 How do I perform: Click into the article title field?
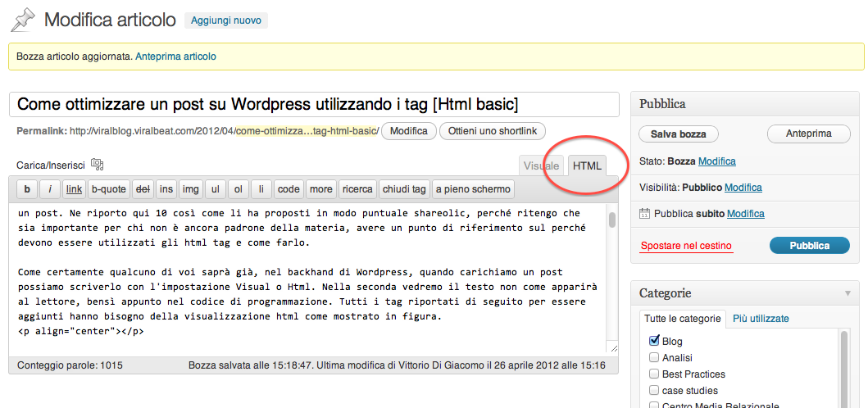pyautogui.click(x=314, y=105)
